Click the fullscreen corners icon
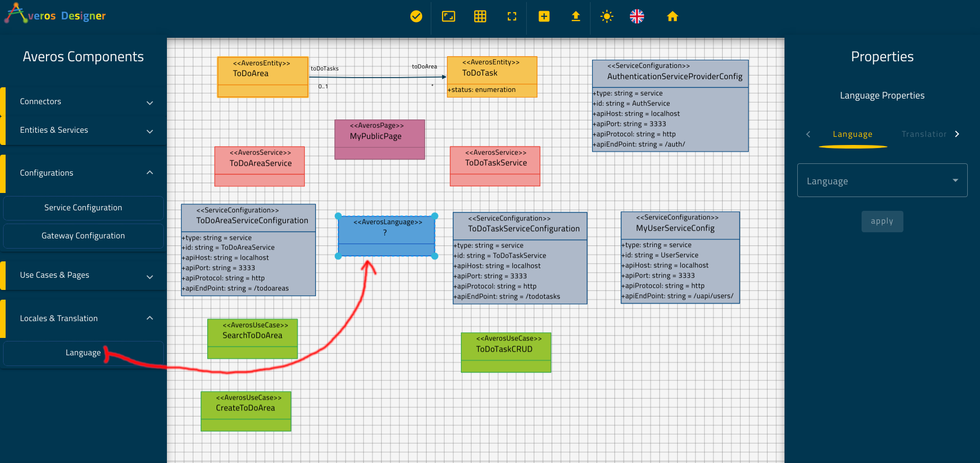 click(512, 16)
